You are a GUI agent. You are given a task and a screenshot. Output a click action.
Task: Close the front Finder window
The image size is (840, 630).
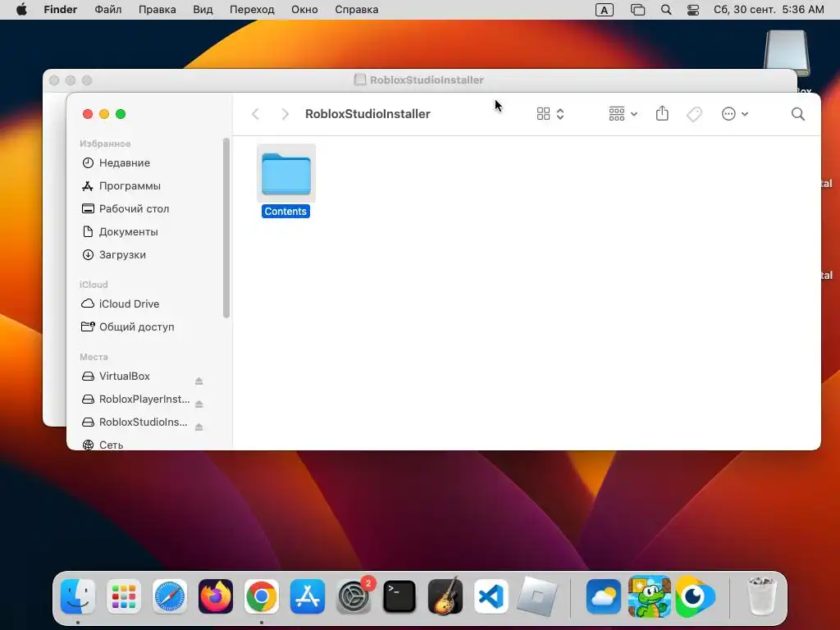(88, 113)
